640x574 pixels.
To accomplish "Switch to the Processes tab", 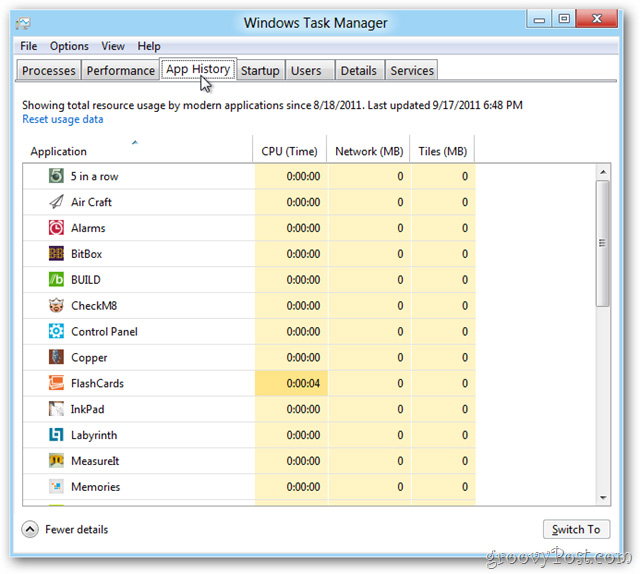I will (x=49, y=71).
